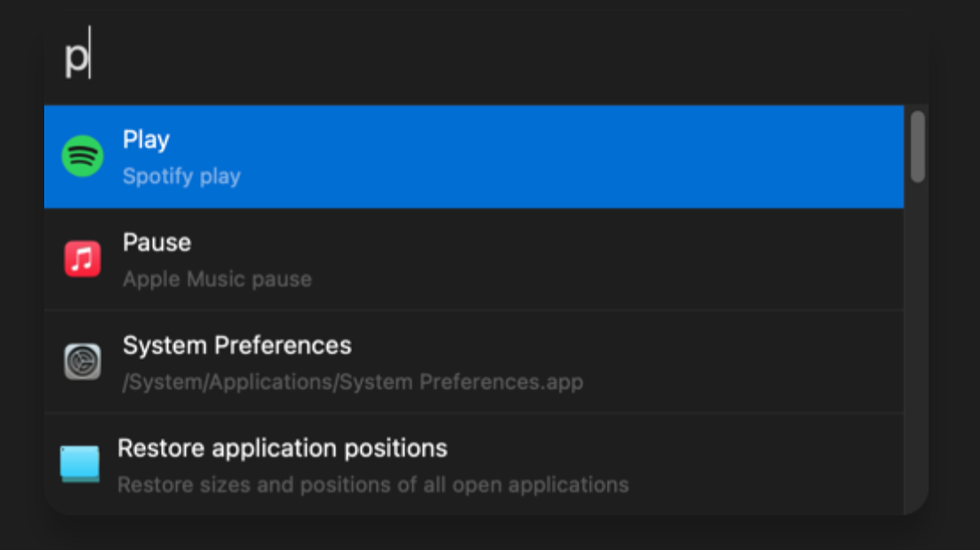Click the 'Spotify play' subtitle text
980x550 pixels.
point(181,177)
